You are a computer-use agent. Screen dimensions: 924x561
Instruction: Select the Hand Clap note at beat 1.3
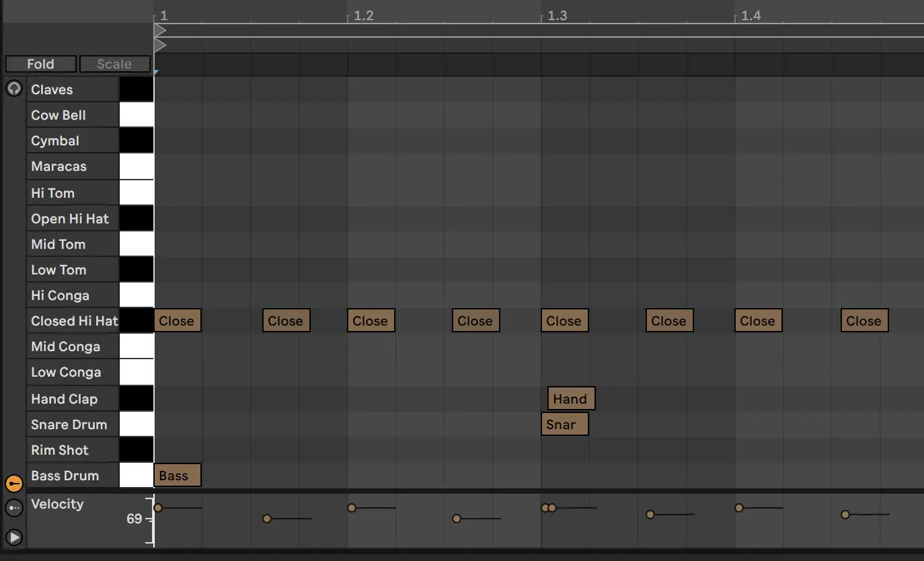click(570, 398)
